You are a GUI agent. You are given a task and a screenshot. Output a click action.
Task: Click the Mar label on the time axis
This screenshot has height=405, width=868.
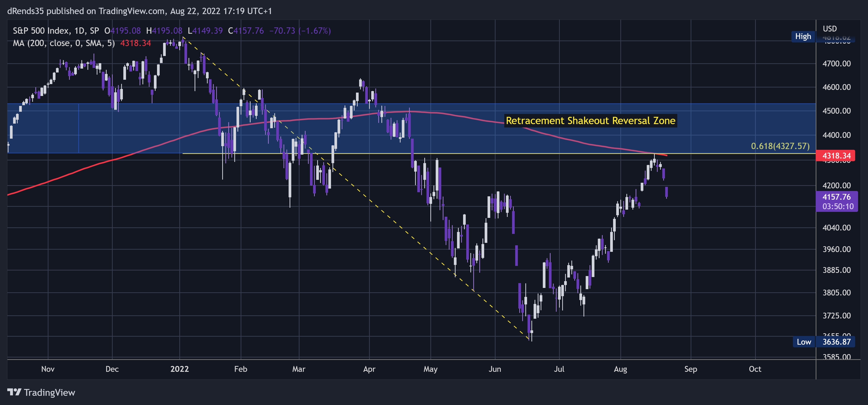(x=299, y=369)
